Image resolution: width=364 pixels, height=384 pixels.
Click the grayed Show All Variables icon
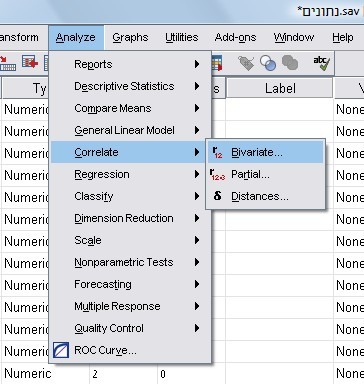pyautogui.click(x=290, y=63)
